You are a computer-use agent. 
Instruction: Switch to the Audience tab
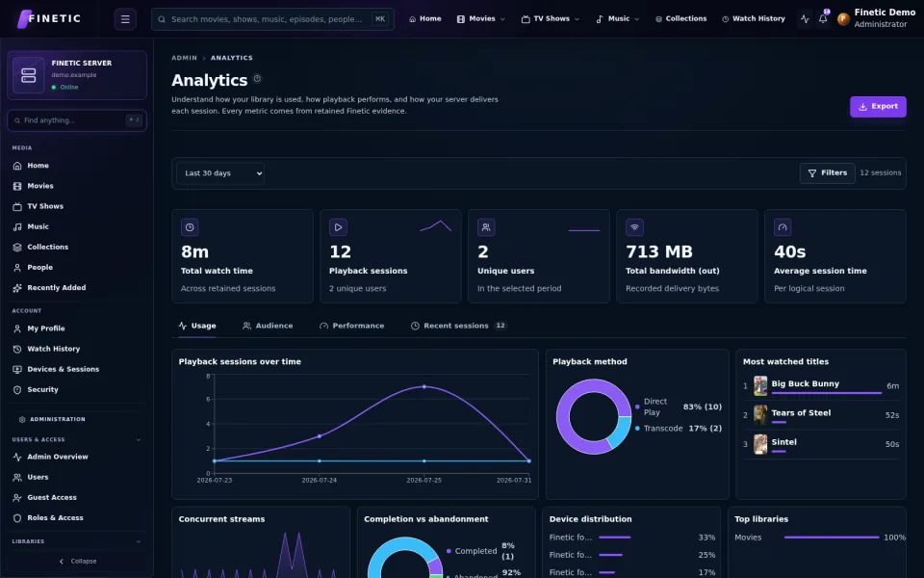tap(268, 326)
